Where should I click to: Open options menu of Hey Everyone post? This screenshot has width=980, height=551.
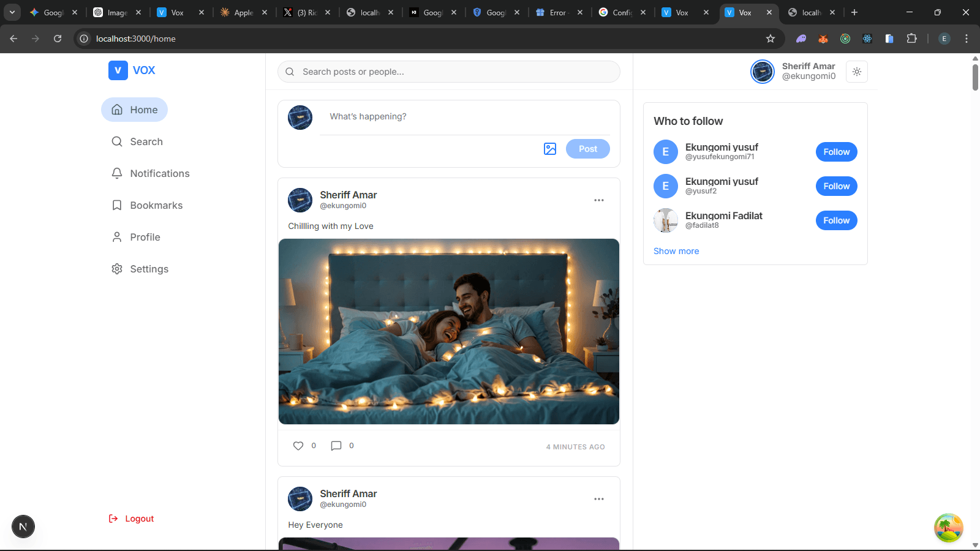(x=599, y=499)
